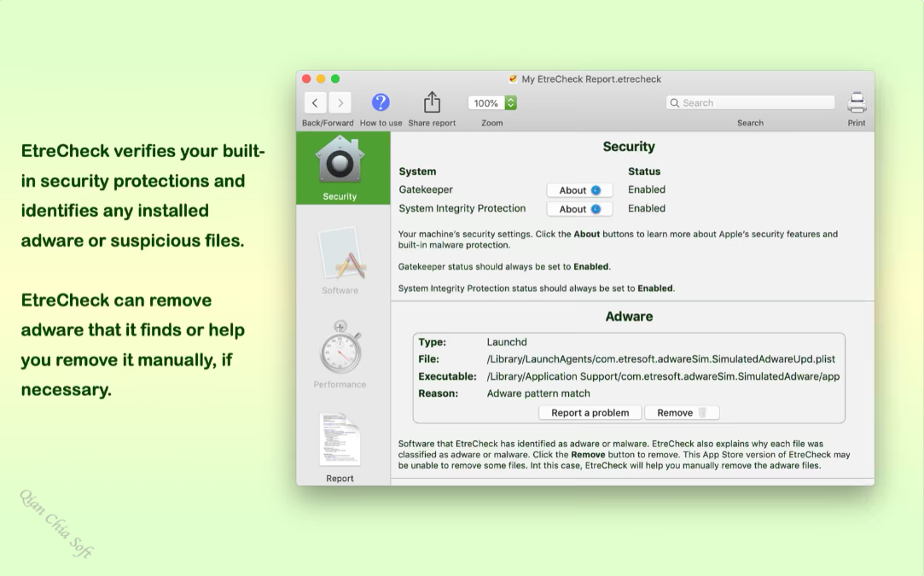Click the Status column header
Viewport: 924px width, 576px height.
644,172
